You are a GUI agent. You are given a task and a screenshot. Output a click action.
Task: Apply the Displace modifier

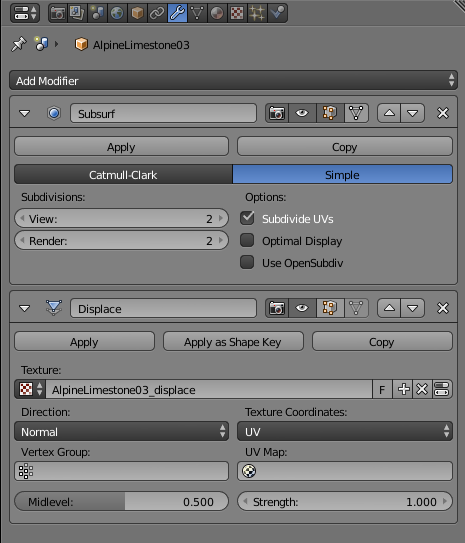tap(84, 341)
